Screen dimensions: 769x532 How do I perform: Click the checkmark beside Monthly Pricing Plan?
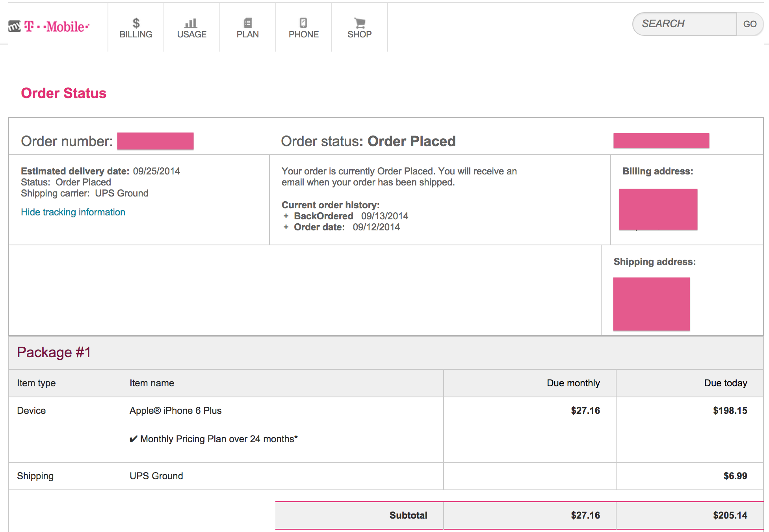[x=134, y=439]
